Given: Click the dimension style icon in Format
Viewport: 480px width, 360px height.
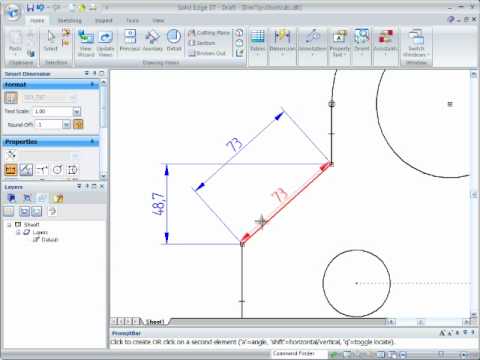Looking at the screenshot, I should pyautogui.click(x=11, y=98).
